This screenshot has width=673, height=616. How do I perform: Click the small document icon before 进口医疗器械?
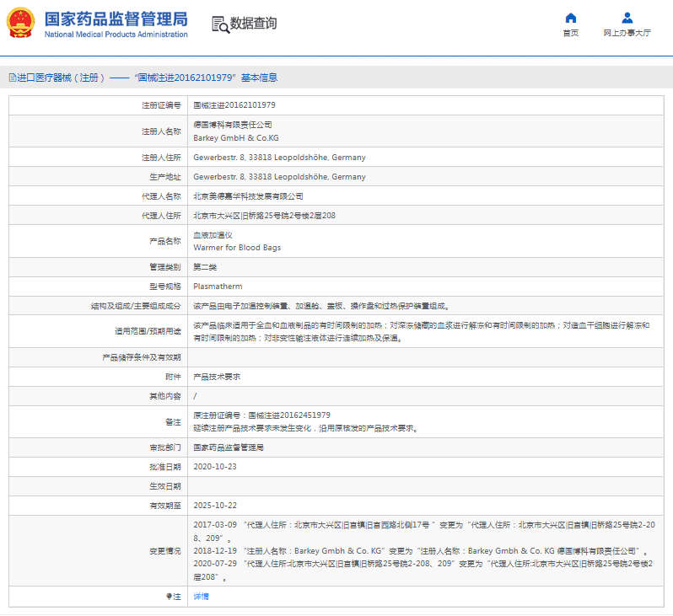pos(12,78)
